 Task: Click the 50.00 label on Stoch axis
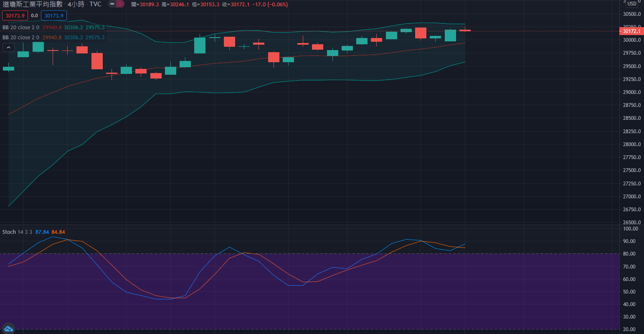629,292
